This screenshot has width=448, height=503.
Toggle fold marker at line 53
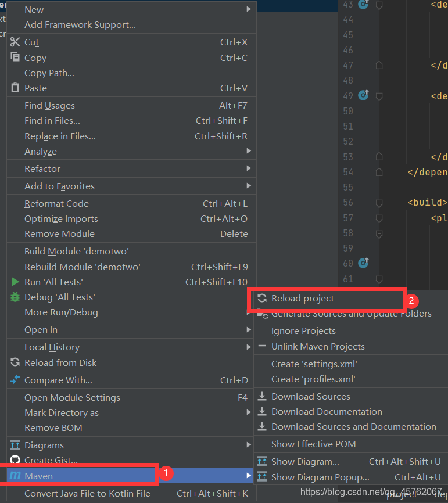pos(379,157)
